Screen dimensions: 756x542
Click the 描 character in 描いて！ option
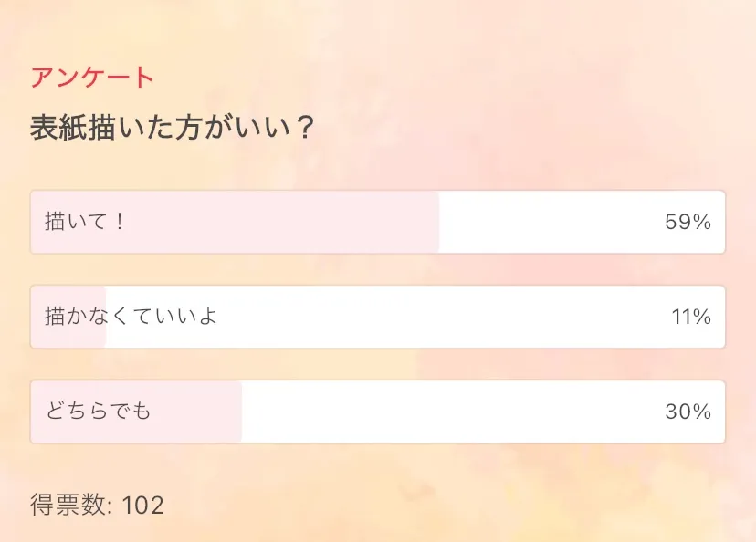point(55,222)
